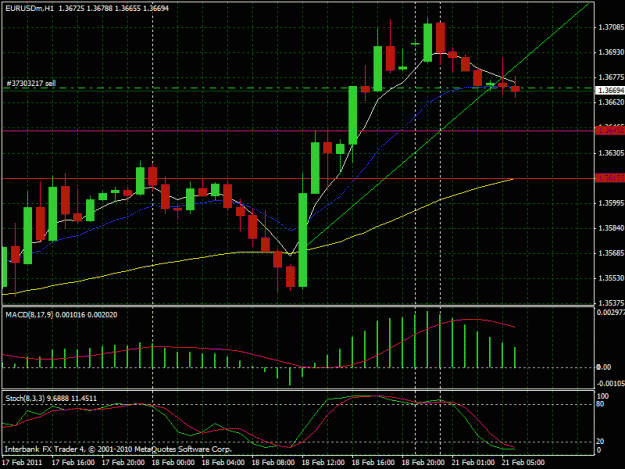Click price scale value 1.36620
The width and height of the screenshot is (625, 469).
(611, 102)
